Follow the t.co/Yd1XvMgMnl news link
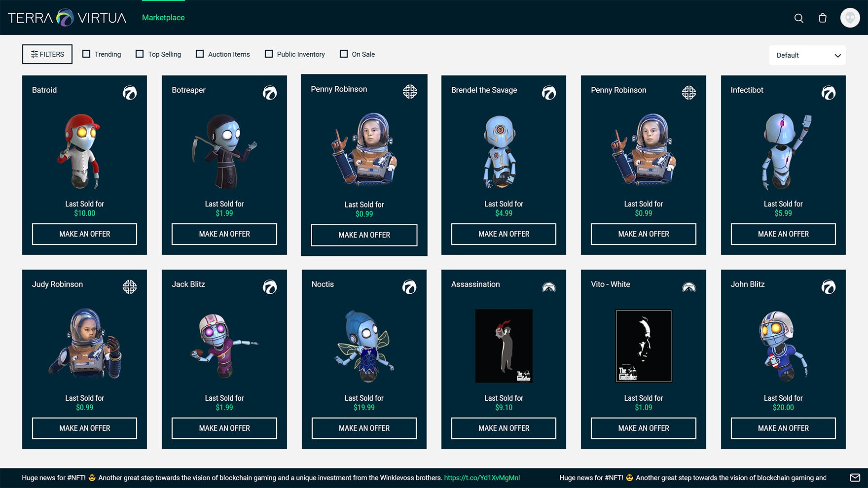868x488 pixels. 482,478
